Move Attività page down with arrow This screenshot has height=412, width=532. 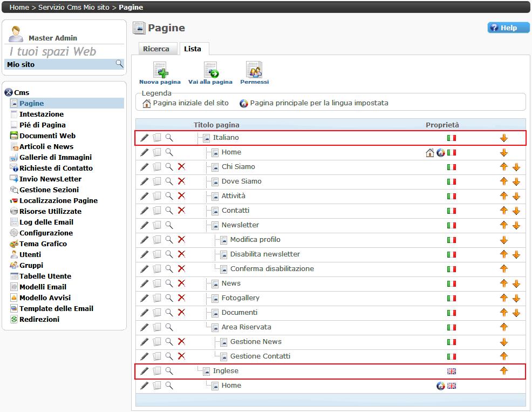click(x=516, y=196)
